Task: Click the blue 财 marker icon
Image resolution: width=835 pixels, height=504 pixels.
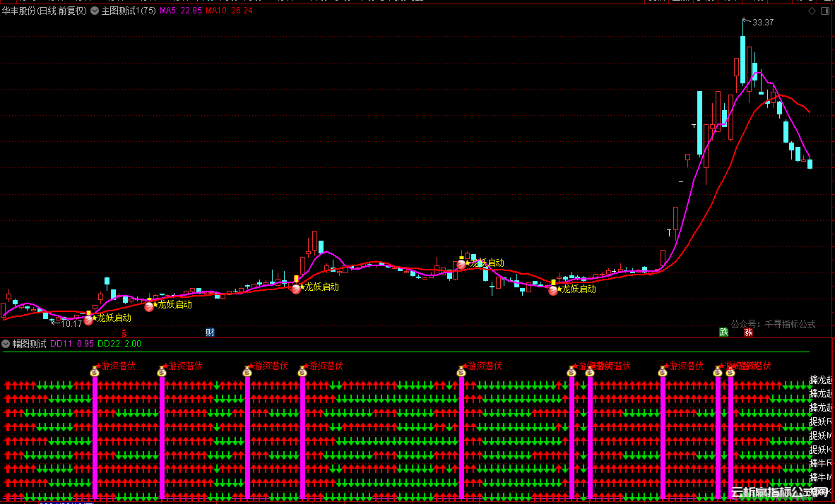Action: (x=210, y=332)
